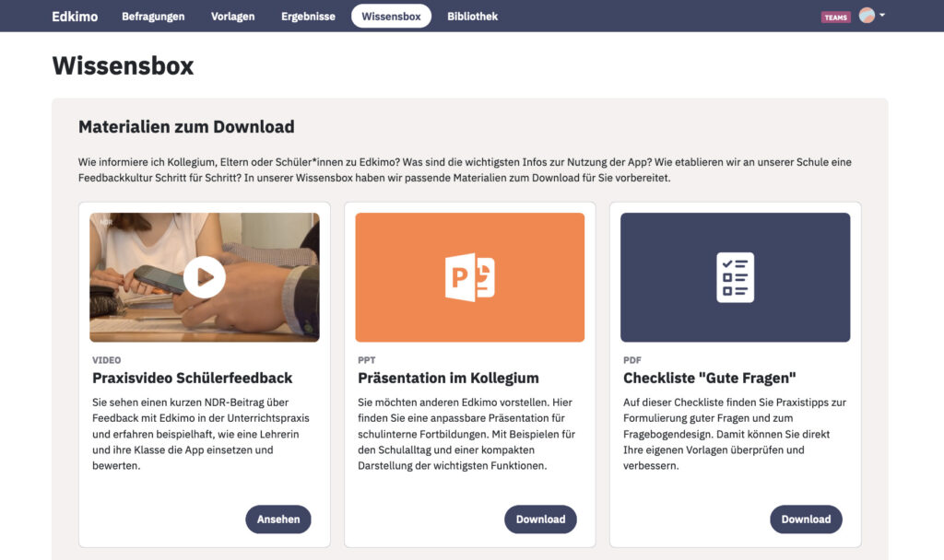Click the Checkliste "Gute Fragen" heading
Screen dimensions: 944x560
(x=709, y=378)
